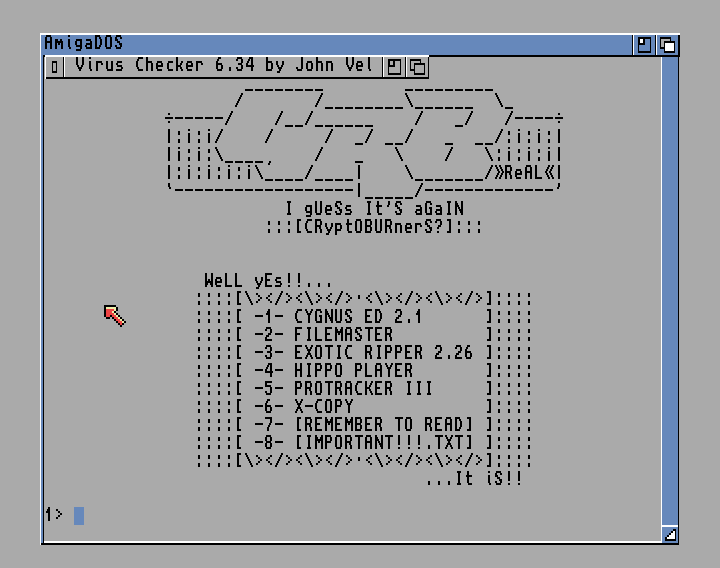Click the "EXOTIC RIPPER 2.26" entry

[x=383, y=353]
